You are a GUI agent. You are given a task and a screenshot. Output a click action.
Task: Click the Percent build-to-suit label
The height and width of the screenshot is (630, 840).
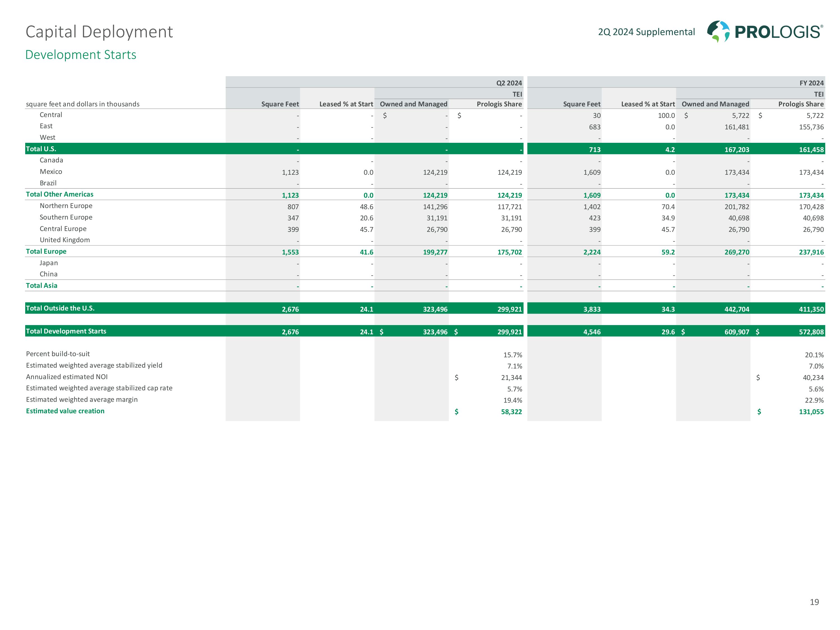58,354
